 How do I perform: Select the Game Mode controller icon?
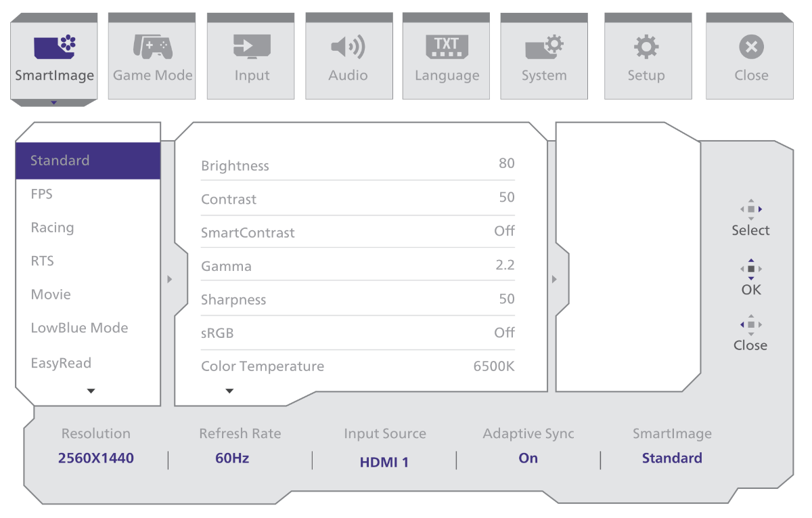(x=152, y=47)
